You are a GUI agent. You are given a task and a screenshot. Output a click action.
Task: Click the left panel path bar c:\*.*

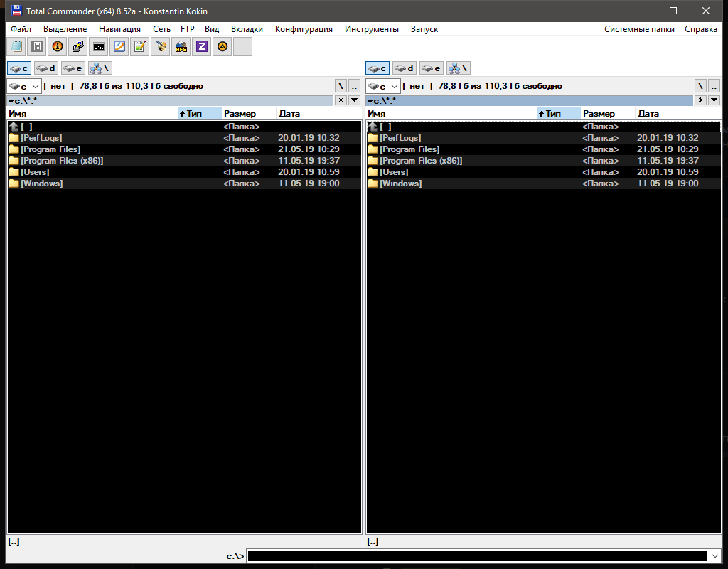pos(171,100)
